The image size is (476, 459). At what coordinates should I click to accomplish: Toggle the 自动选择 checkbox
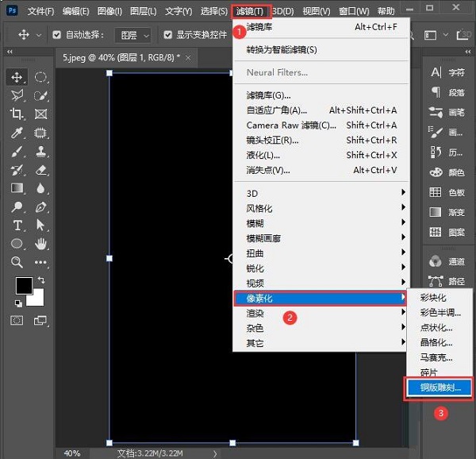click(x=57, y=35)
